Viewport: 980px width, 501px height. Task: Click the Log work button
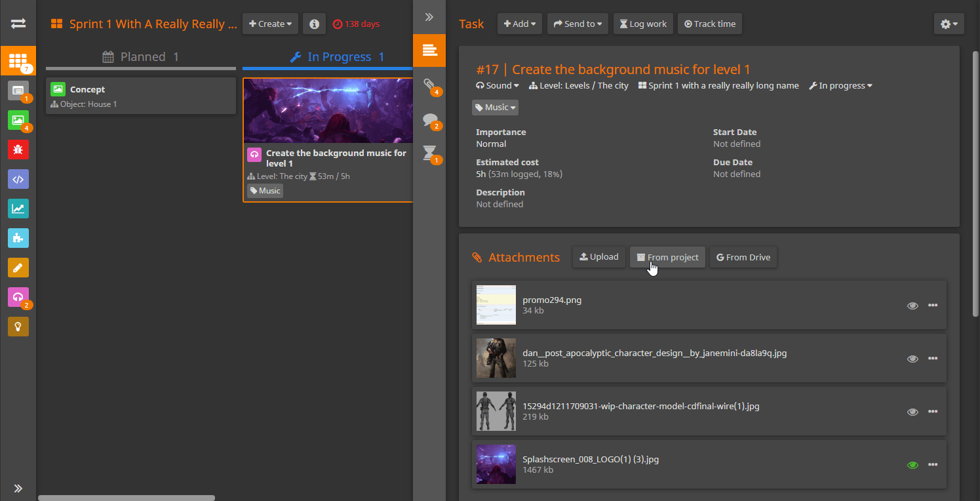(642, 24)
